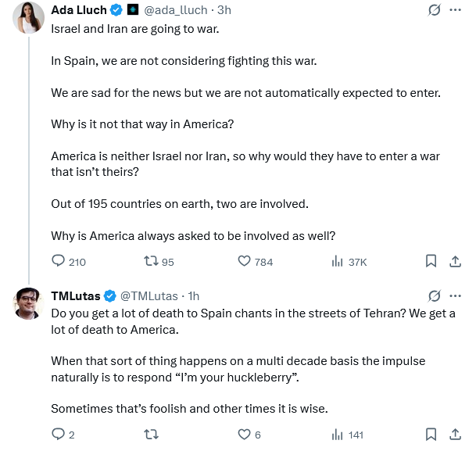Bookmark Ada Lluch's tweet
The height and width of the screenshot is (451, 476).
431,262
